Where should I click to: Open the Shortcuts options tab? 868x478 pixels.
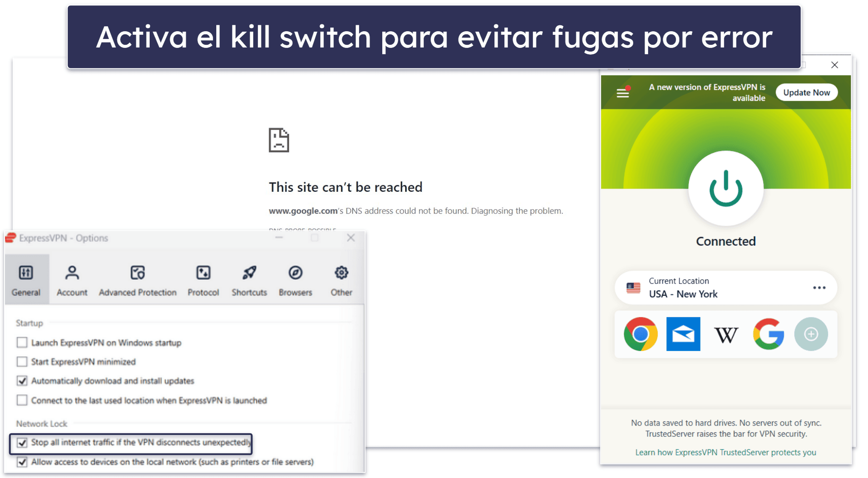249,280
